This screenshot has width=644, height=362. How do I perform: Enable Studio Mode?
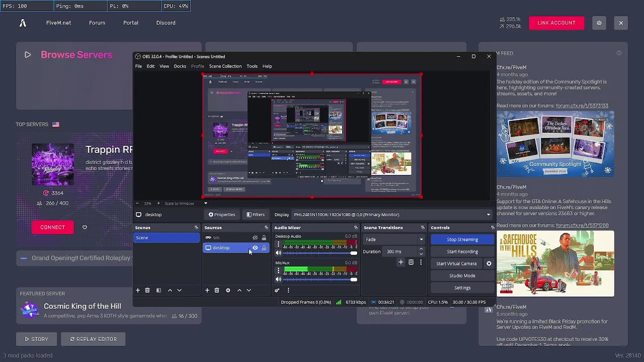tap(462, 276)
